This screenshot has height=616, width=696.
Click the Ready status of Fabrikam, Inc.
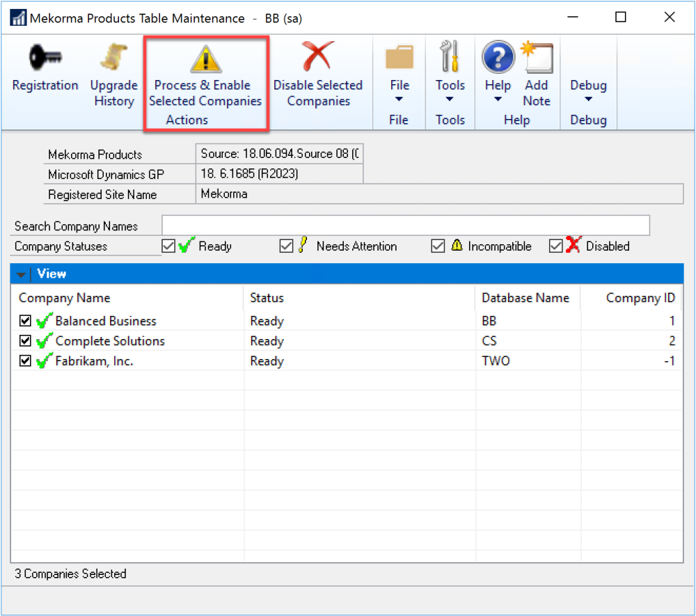[x=267, y=361]
